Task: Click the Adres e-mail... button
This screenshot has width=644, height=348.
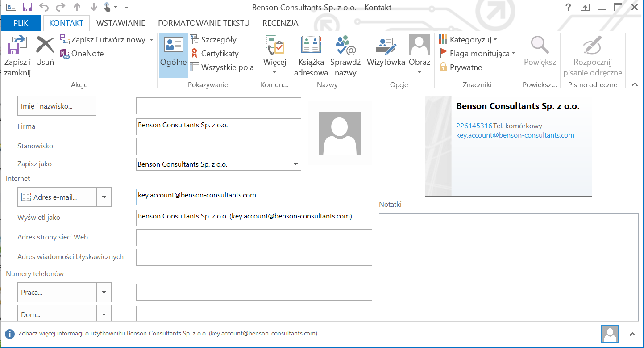Action: click(x=57, y=197)
